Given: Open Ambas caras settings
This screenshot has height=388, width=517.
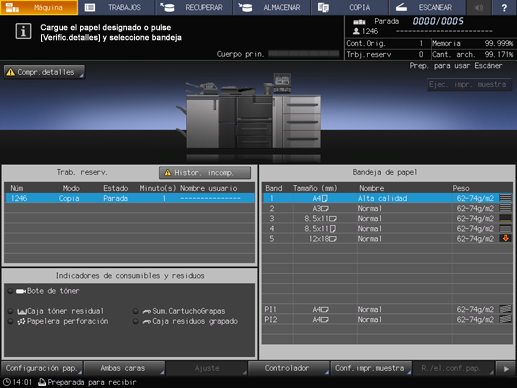Looking at the screenshot, I should (124, 368).
